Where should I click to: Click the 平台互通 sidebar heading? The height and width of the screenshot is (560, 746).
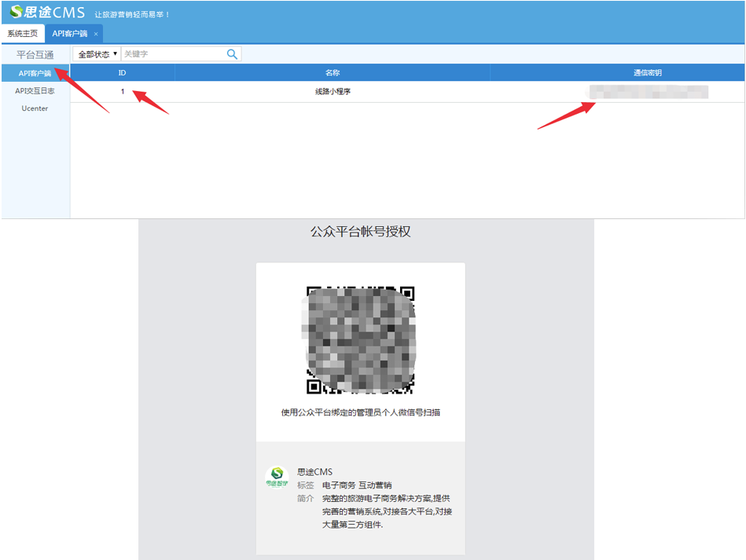click(x=35, y=54)
